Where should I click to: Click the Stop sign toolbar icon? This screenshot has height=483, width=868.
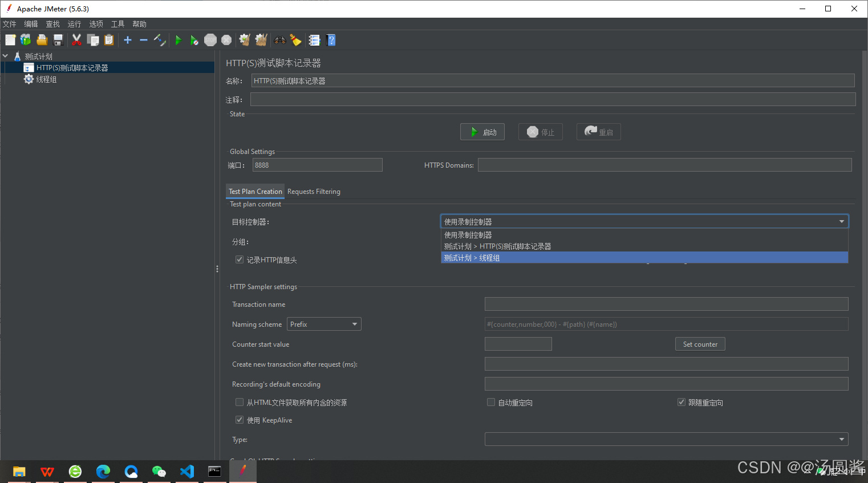pyautogui.click(x=210, y=40)
